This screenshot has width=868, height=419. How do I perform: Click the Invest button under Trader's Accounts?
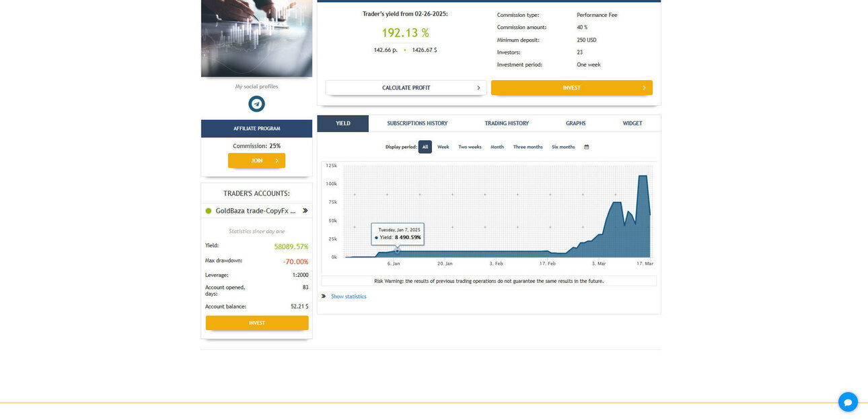[257, 323]
